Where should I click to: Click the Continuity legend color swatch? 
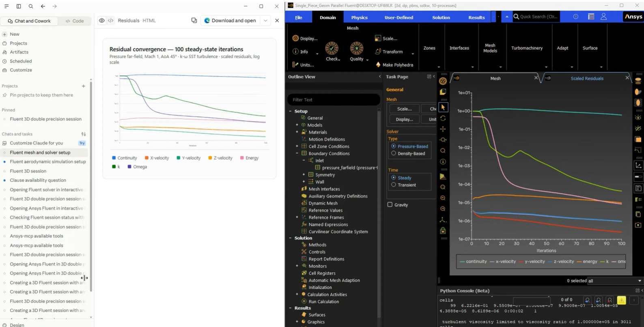tap(114, 158)
